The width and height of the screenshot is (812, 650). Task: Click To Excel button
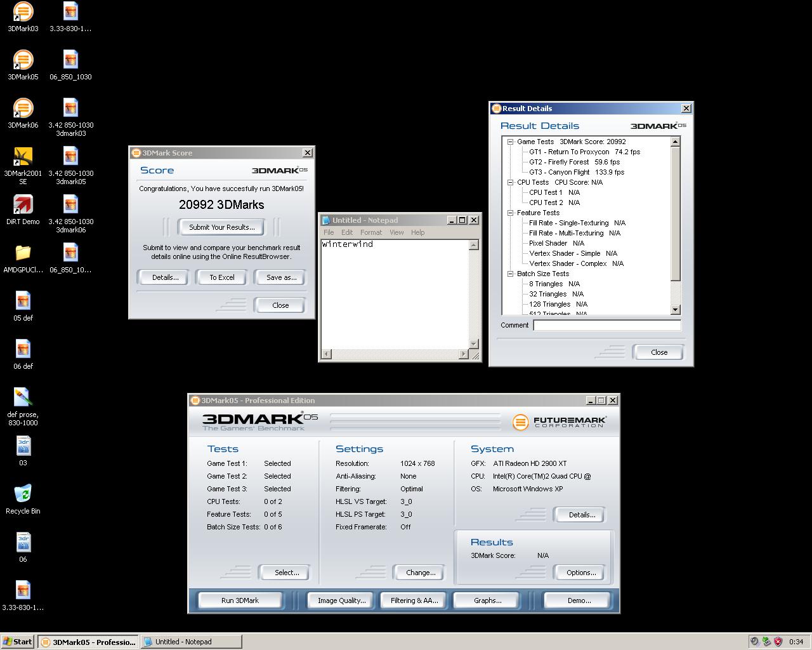point(222,277)
